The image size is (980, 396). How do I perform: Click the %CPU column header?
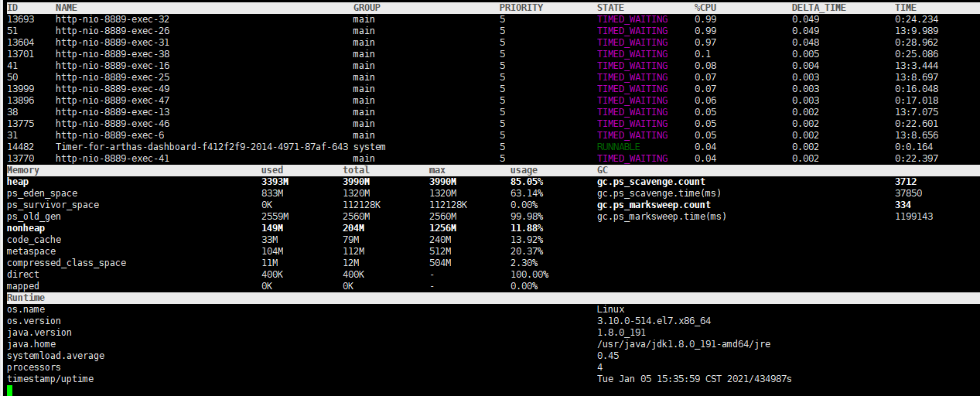point(705,7)
